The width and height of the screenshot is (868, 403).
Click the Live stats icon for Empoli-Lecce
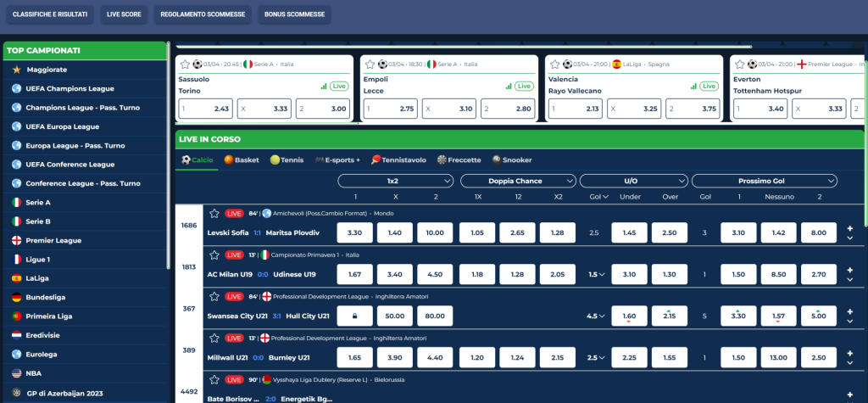(x=509, y=86)
